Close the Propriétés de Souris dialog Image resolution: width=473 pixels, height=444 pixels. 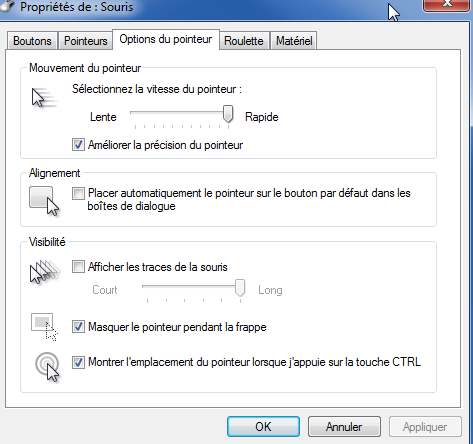coord(448,5)
